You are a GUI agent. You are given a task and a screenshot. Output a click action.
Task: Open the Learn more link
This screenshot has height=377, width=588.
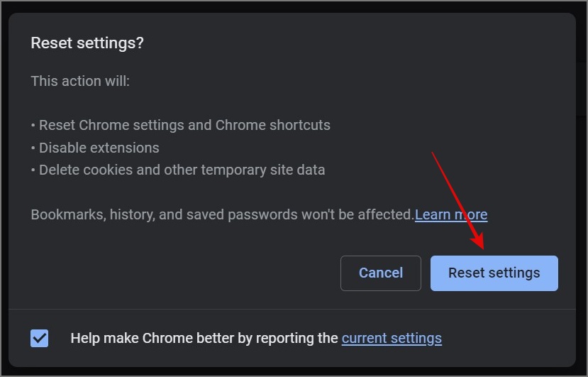click(x=451, y=214)
